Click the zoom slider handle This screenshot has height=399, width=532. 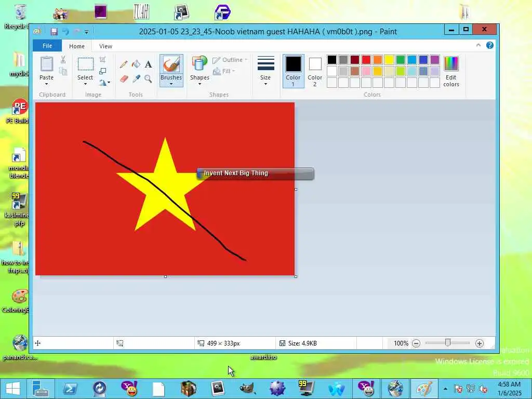(x=447, y=343)
